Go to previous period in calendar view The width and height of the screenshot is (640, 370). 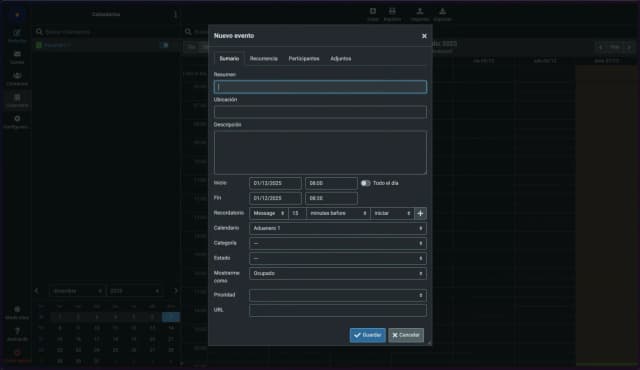point(600,47)
